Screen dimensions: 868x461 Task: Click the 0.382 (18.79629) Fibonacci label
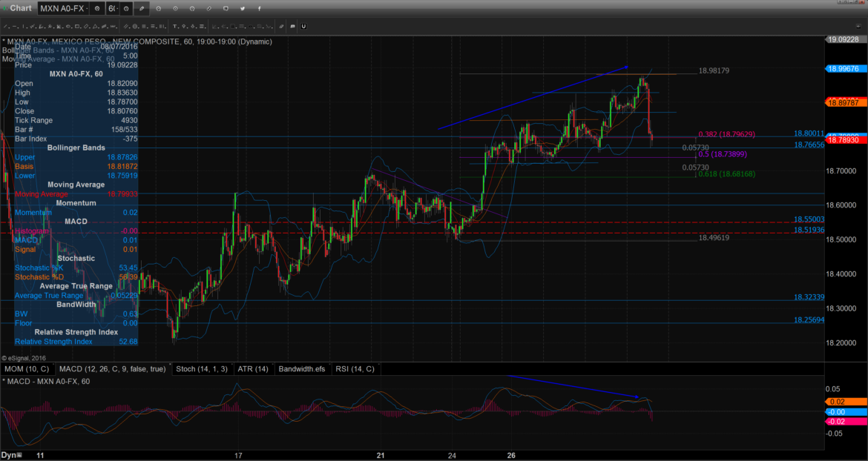(x=726, y=134)
